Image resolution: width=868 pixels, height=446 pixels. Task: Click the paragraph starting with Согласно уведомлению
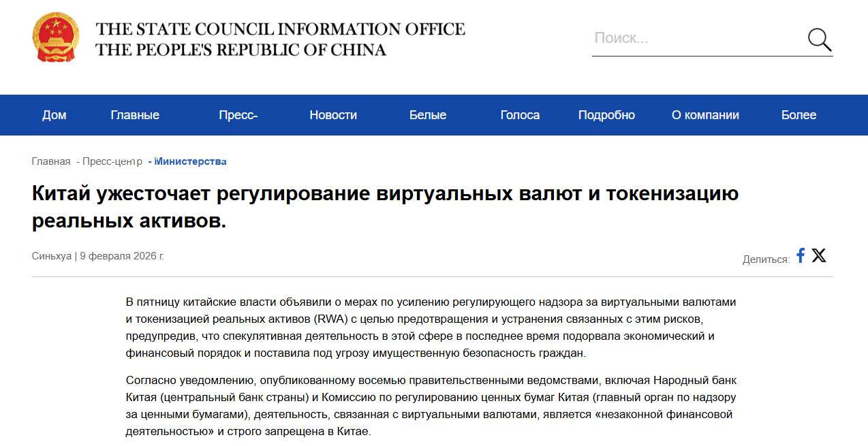[x=432, y=405]
